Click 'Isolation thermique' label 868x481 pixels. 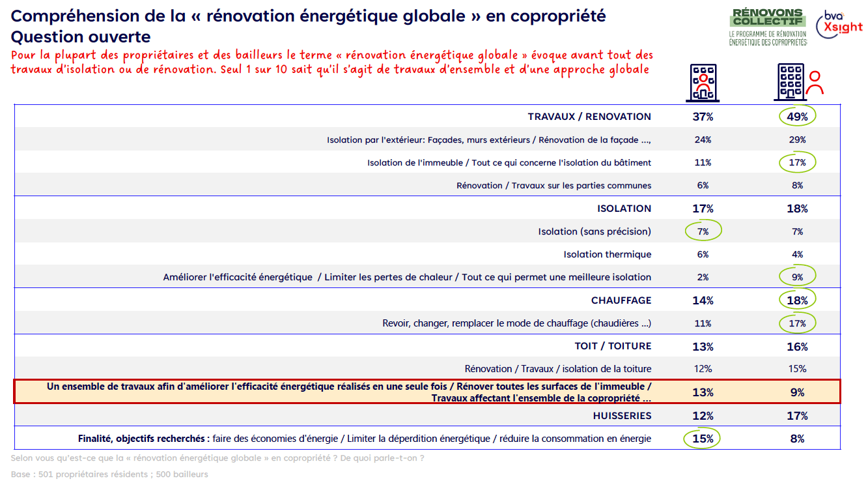tap(608, 254)
